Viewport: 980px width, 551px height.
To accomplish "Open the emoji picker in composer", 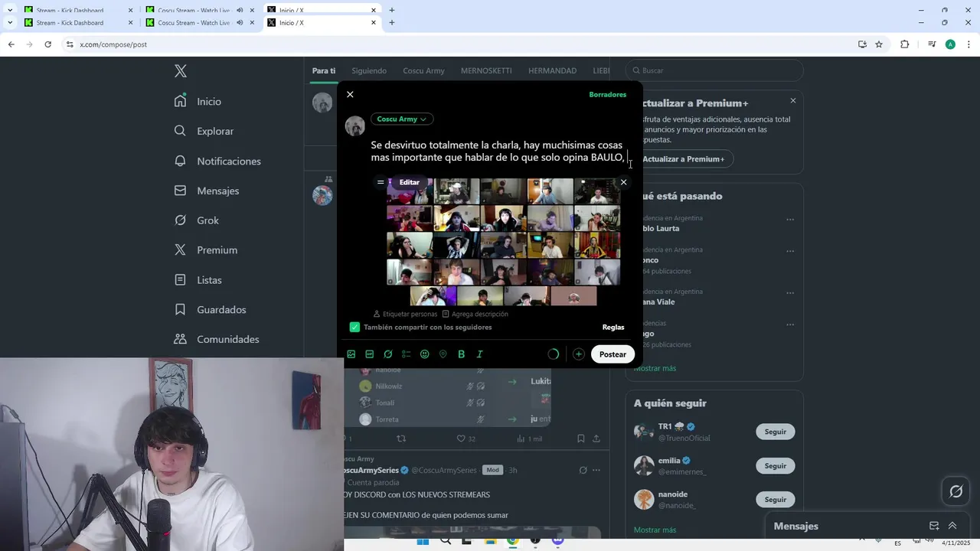I will [x=425, y=354].
